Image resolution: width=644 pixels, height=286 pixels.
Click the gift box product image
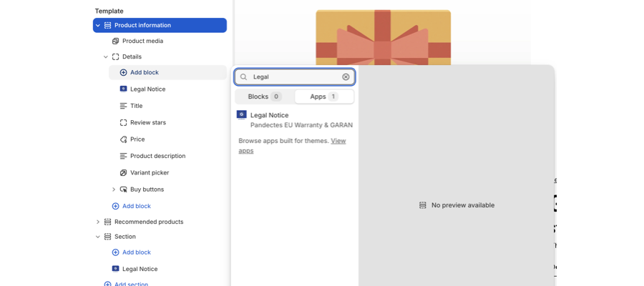[x=384, y=37]
